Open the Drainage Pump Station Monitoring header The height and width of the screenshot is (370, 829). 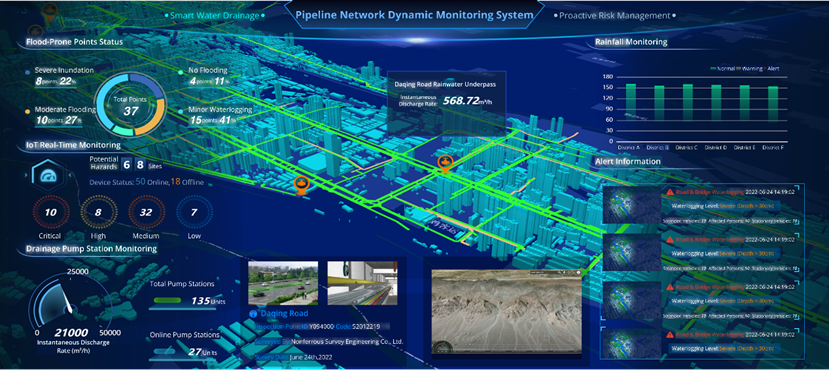[x=91, y=248]
